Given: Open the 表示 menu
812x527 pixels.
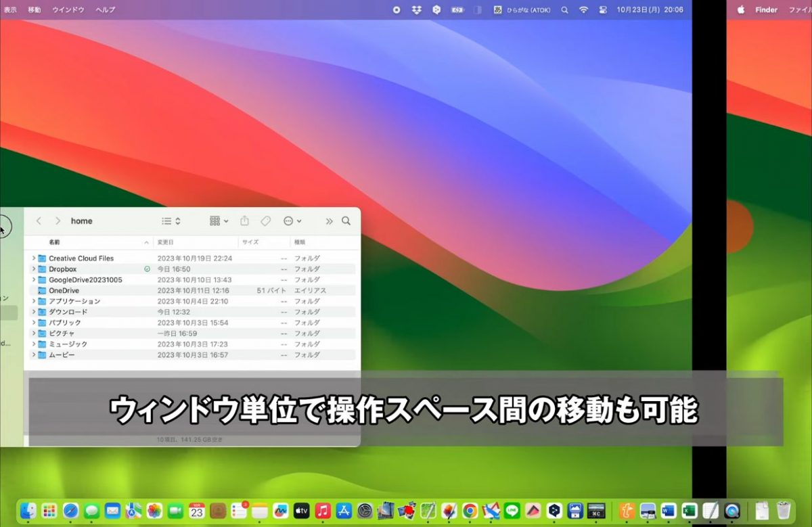Looking at the screenshot, I should pyautogui.click(x=10, y=10).
